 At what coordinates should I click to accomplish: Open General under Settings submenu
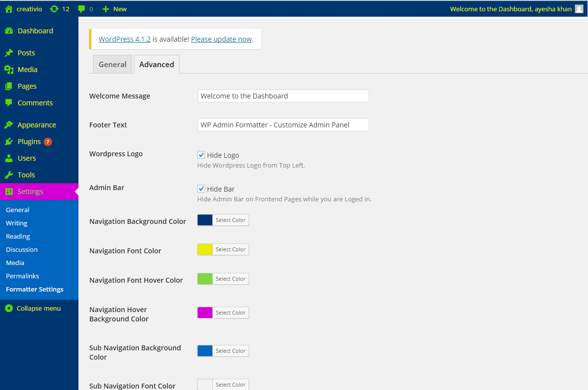18,210
